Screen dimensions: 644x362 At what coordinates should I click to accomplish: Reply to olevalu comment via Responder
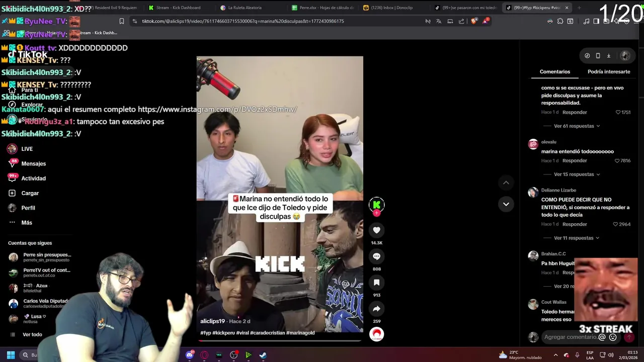[575, 161]
